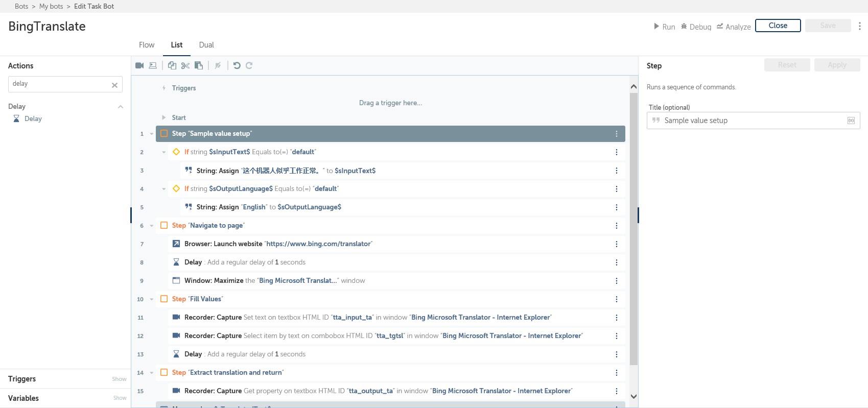Toggle the checkbox on Step "Navigate to page"
Image resolution: width=868 pixels, height=408 pixels.
click(x=164, y=226)
